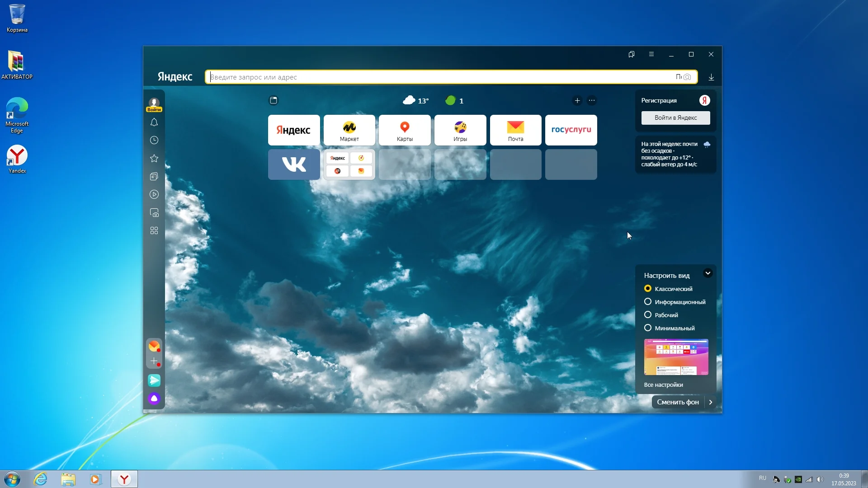Open the services grid icon in sidebar
This screenshot has height=488, width=868.
tap(154, 231)
